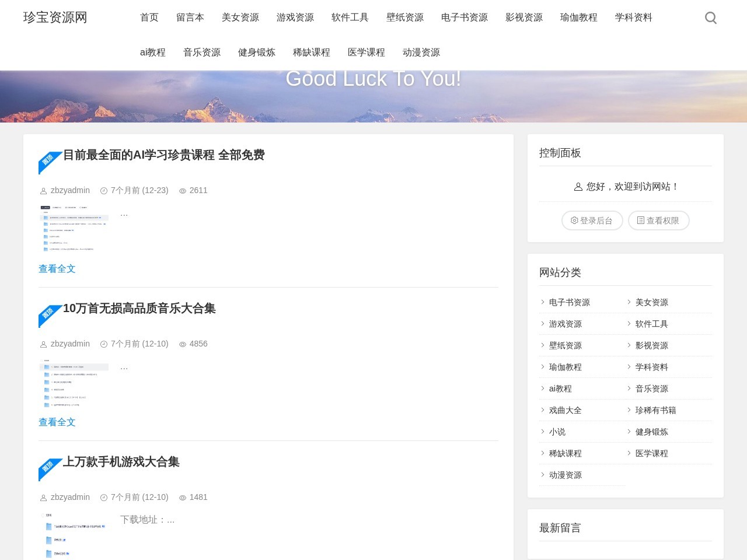Click author zbzyadmin on 音乐大合集 post
Image resolution: width=747 pixels, height=560 pixels.
tap(70, 344)
